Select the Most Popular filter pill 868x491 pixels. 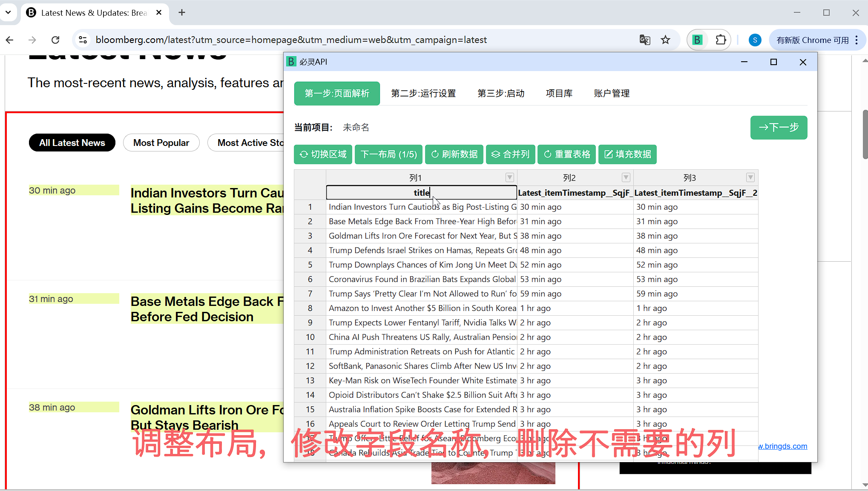[x=161, y=143]
